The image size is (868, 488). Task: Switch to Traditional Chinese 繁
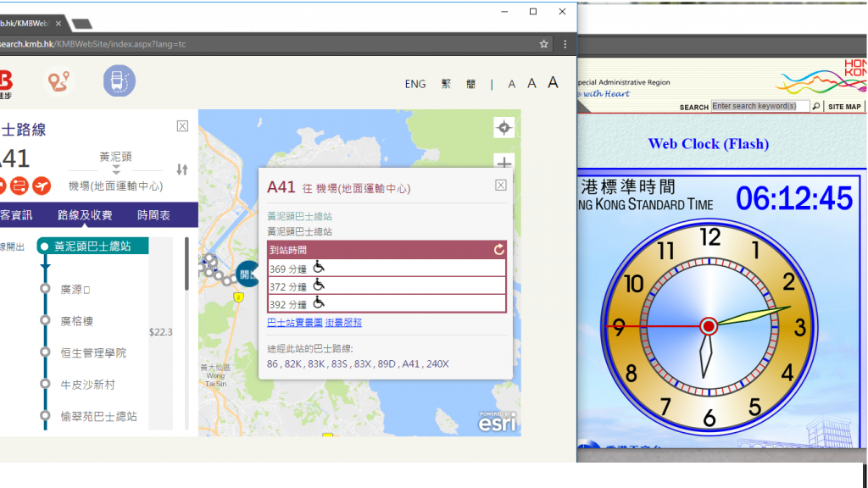(446, 84)
